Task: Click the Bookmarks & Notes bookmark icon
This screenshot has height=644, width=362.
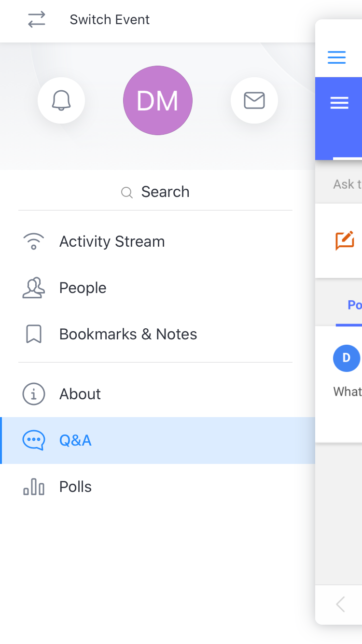Action: [33, 334]
